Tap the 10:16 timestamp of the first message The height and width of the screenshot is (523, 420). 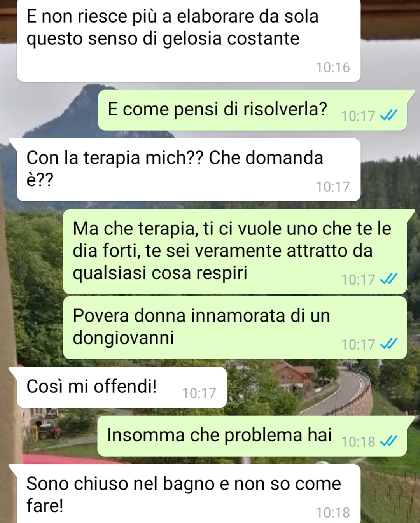coord(333,67)
